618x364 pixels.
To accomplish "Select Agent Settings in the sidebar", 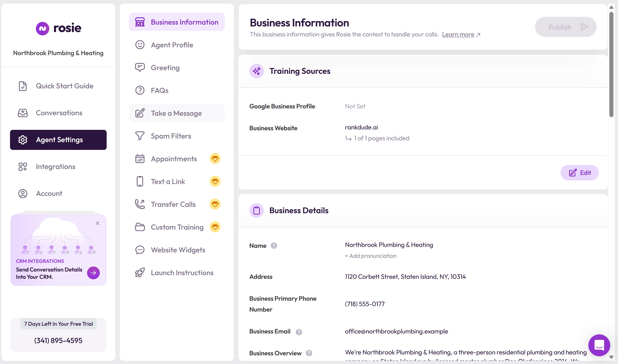I will point(58,140).
